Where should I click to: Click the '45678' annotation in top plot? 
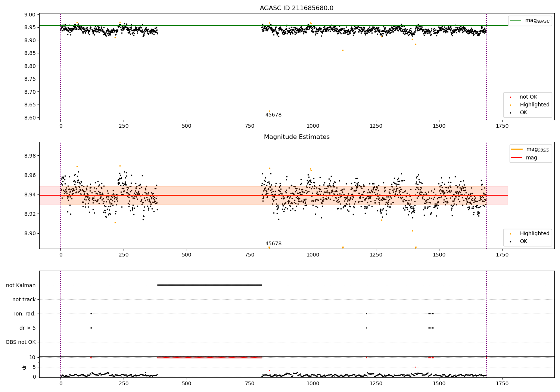[273, 115]
